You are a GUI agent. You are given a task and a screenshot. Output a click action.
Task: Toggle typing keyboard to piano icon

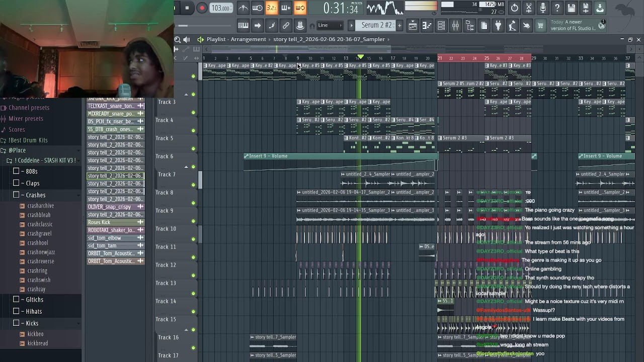pyautogui.click(x=243, y=25)
